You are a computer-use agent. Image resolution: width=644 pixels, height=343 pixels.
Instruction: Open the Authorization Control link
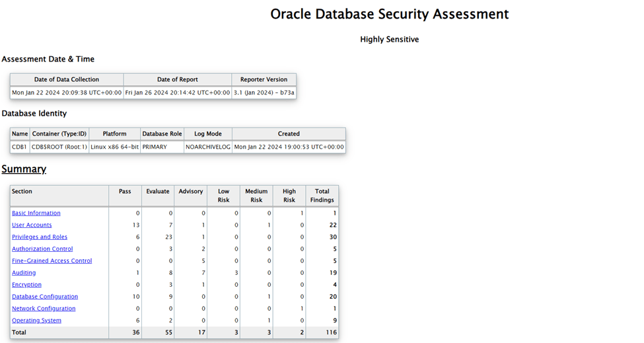coord(42,248)
